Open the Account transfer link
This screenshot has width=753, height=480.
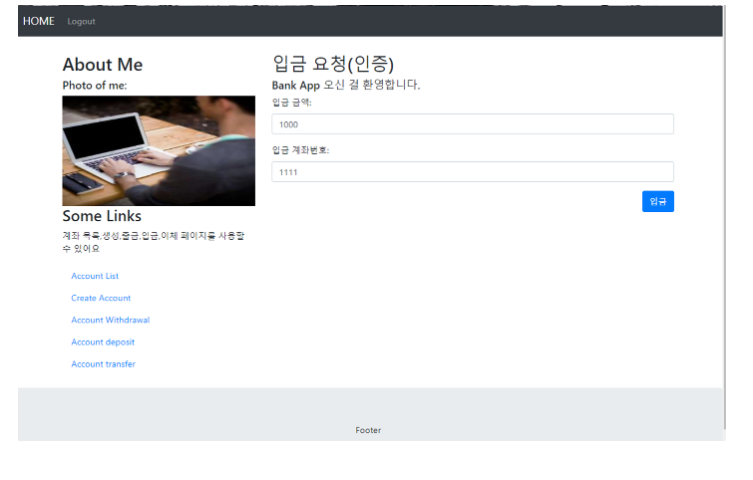pyautogui.click(x=103, y=364)
